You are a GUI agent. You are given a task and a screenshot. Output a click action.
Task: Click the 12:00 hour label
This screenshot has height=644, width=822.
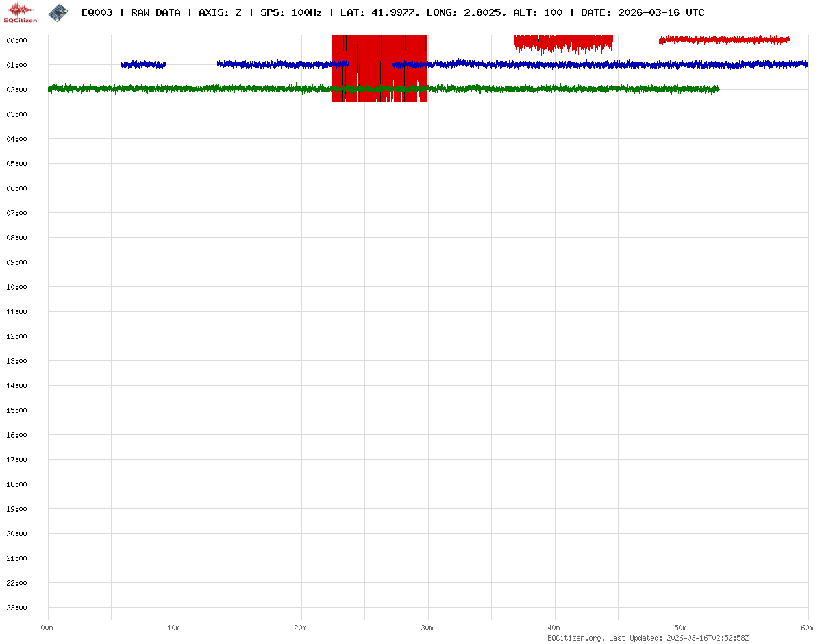click(x=16, y=336)
